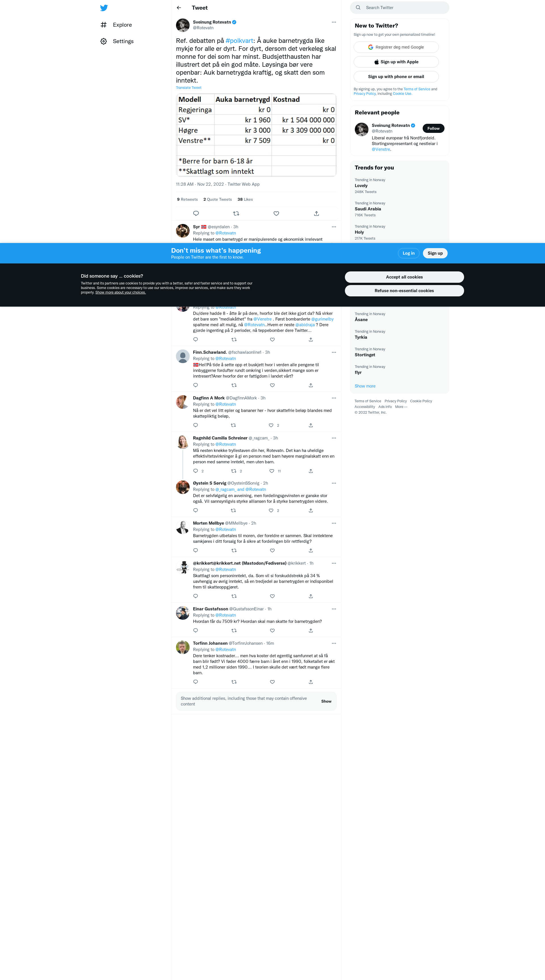This screenshot has width=545, height=980.
Task: Like Ragnhild Camilla Schreiner's reply
Action: (272, 471)
